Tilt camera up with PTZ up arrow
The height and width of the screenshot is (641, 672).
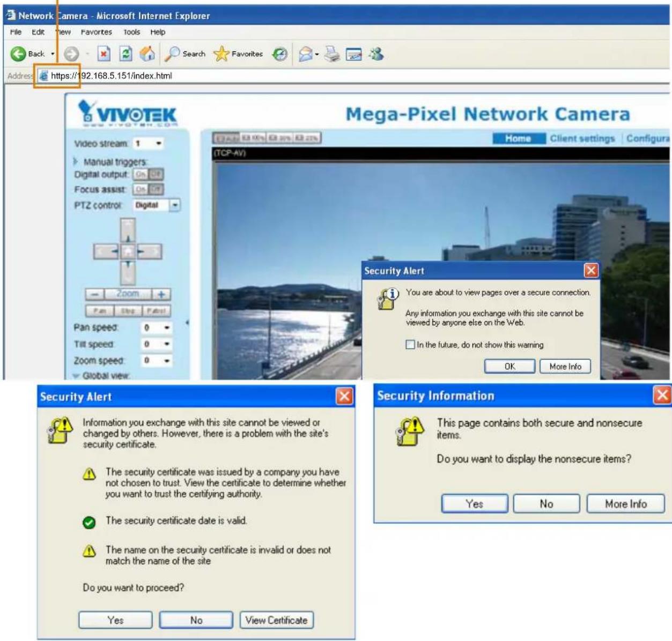point(128,230)
